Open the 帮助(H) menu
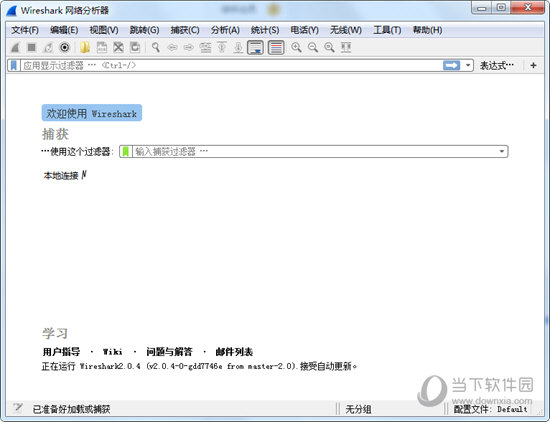Viewport: 550px width, 422px height. pyautogui.click(x=427, y=30)
